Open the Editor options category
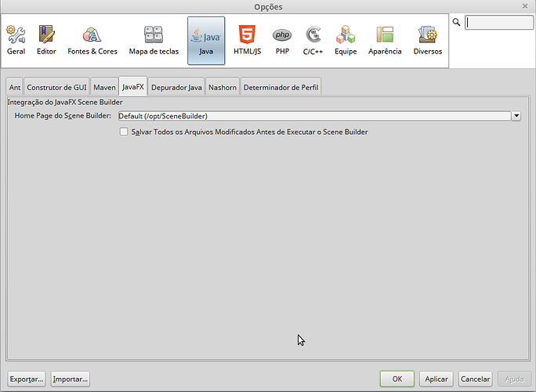Screen dimensions: 536x392 point(46,40)
